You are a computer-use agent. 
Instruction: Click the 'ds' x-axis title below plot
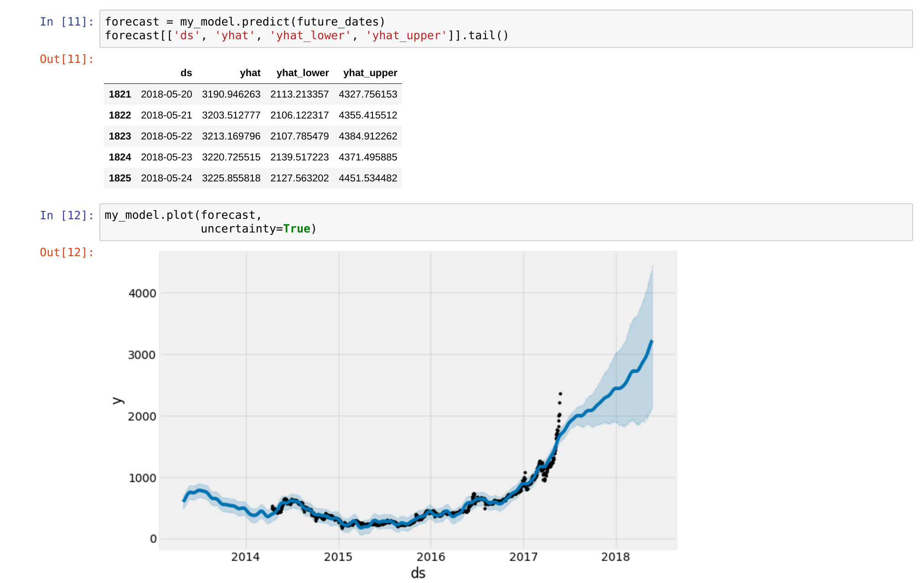(x=418, y=573)
